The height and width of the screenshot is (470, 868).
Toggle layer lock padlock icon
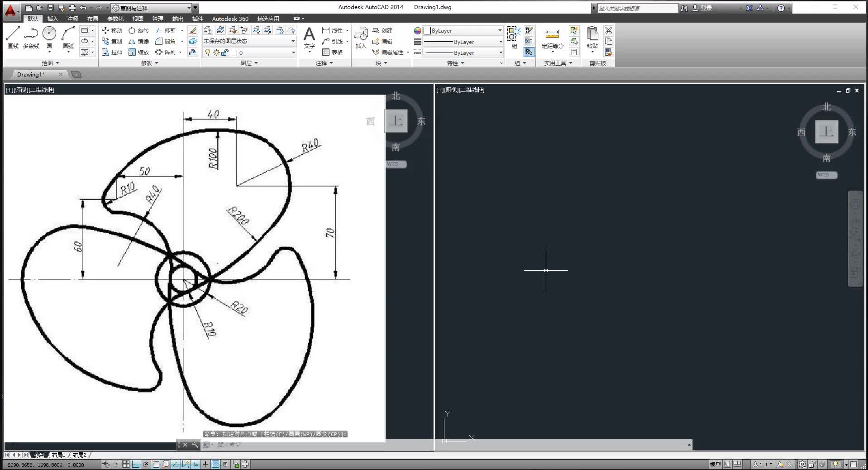click(225, 53)
